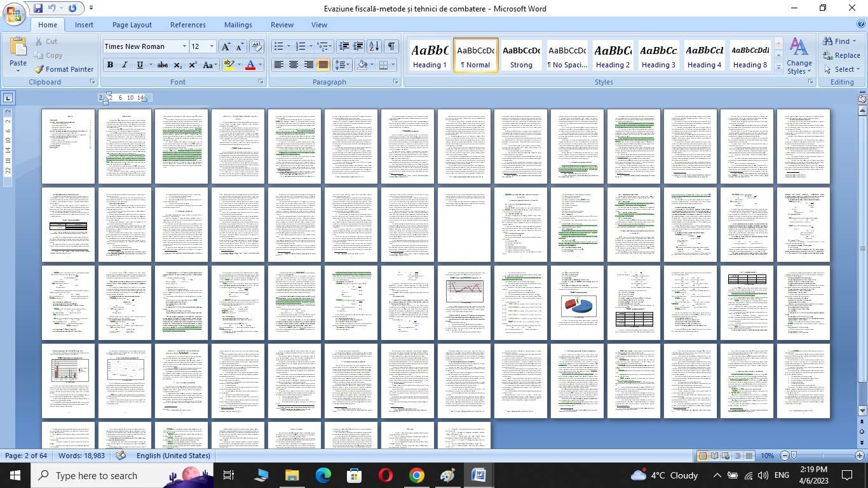The height and width of the screenshot is (488, 868).
Task: Toggle Justify alignment
Action: [323, 65]
